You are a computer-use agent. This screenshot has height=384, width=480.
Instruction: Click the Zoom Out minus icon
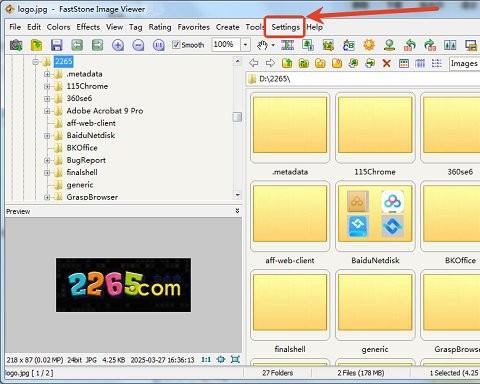click(138, 45)
